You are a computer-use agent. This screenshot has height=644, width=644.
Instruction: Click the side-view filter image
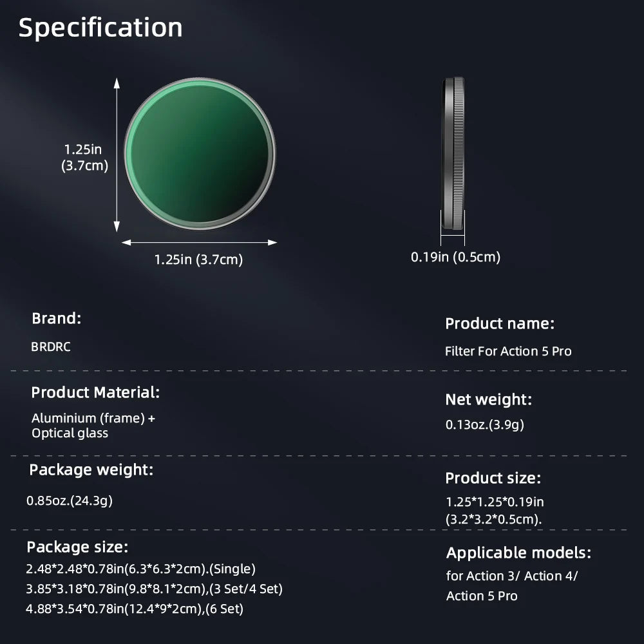click(x=453, y=153)
